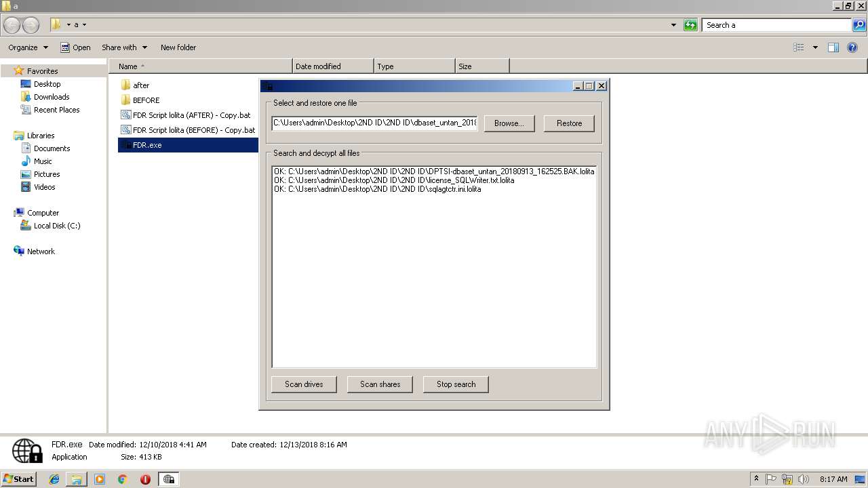Viewport: 868px width, 488px height.
Task: Expand address bar history dropdown
Action: (673, 25)
